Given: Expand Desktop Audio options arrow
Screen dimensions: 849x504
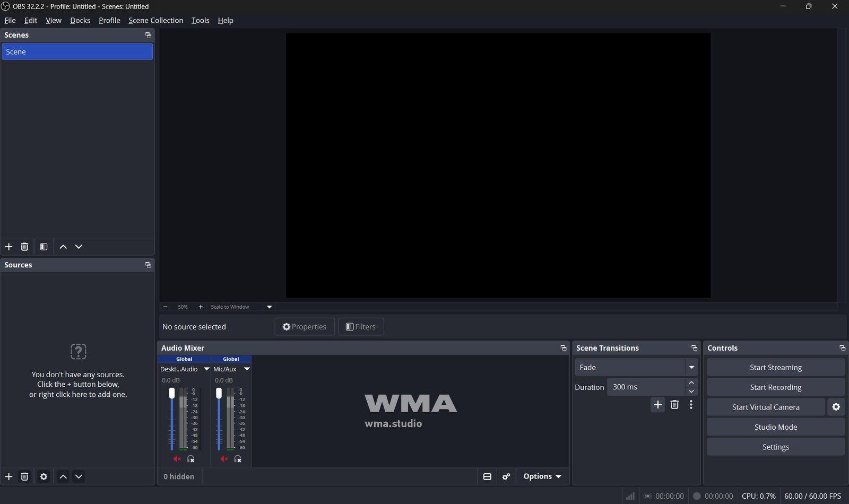Looking at the screenshot, I should click(206, 369).
